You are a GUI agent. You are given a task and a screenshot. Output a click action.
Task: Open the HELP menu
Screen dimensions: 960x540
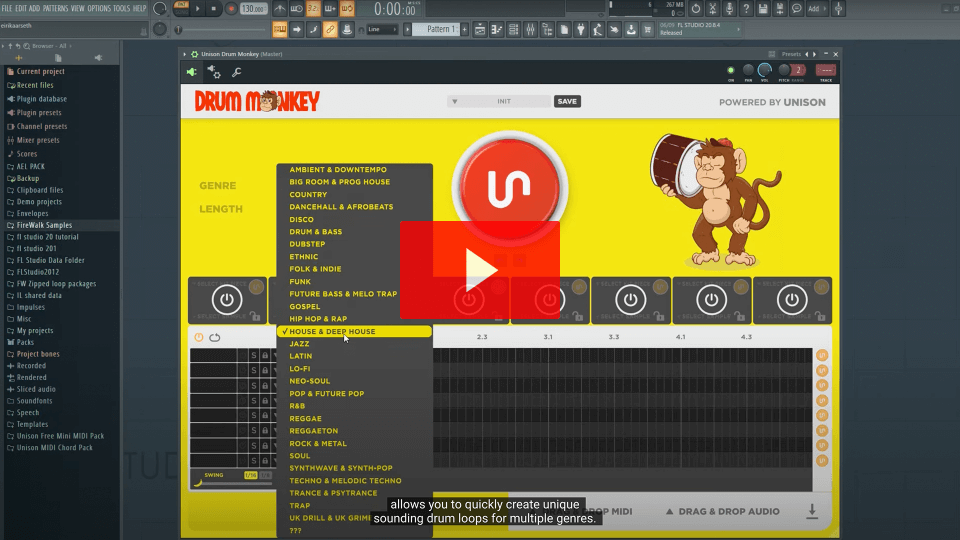140,9
